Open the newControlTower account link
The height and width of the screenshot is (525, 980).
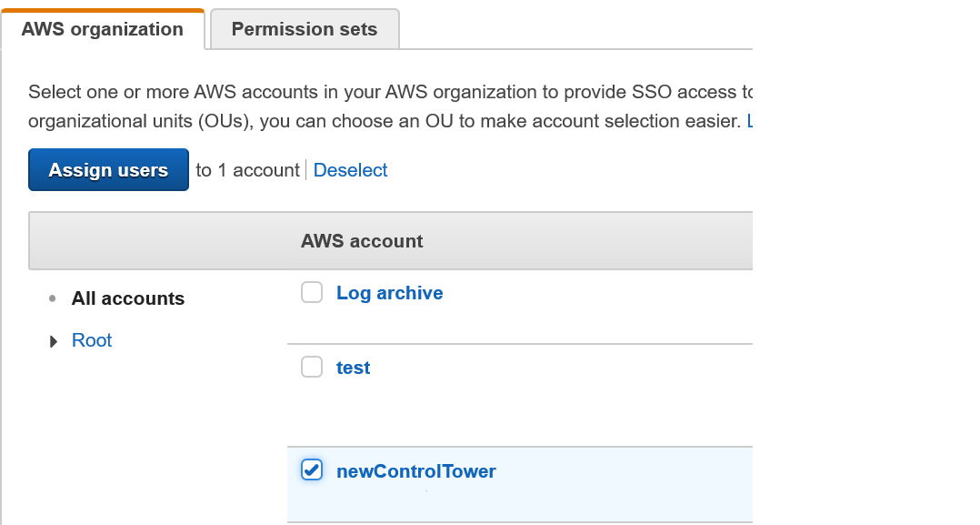416,470
